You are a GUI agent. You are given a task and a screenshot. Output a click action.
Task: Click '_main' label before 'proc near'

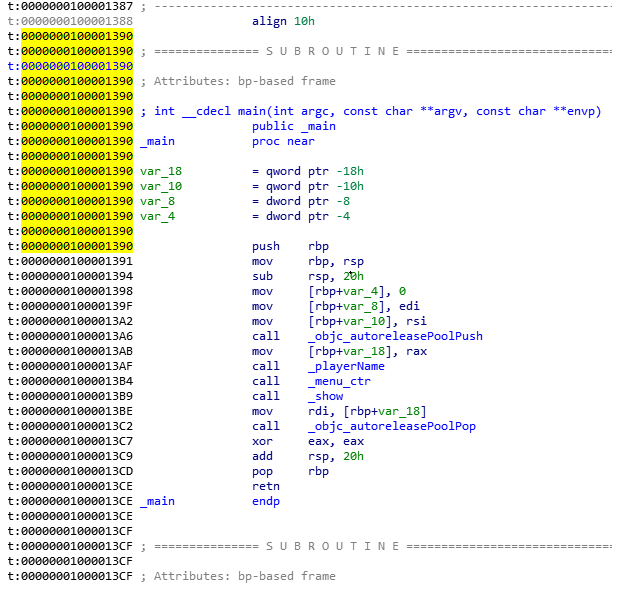click(157, 141)
